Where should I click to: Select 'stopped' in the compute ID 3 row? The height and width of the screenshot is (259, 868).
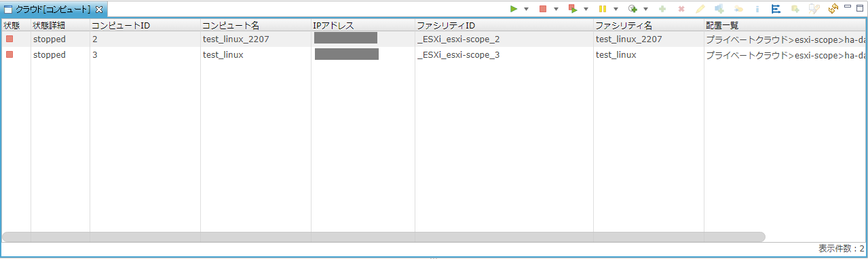[x=50, y=55]
